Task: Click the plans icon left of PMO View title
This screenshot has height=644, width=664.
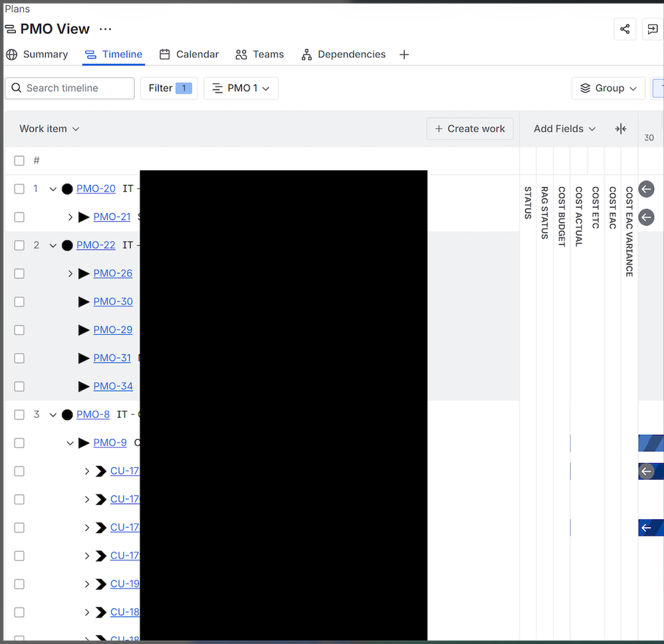Action: pyautogui.click(x=11, y=29)
